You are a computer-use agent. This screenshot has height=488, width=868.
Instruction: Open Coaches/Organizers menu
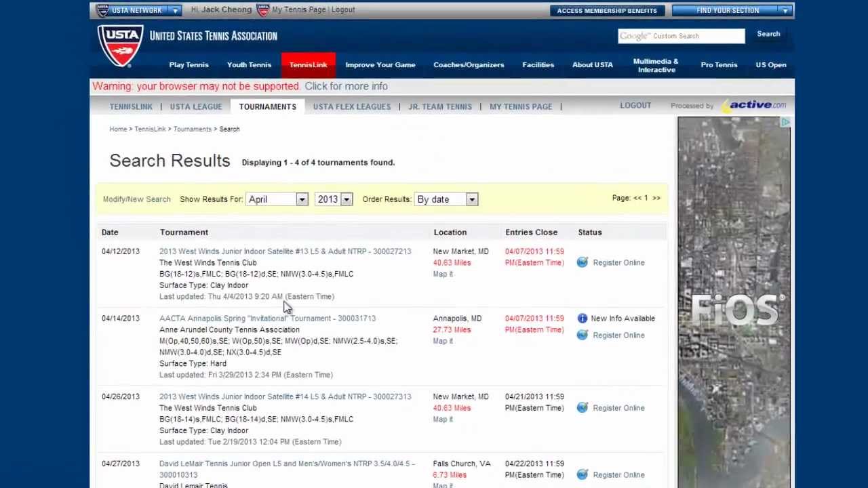(x=469, y=65)
